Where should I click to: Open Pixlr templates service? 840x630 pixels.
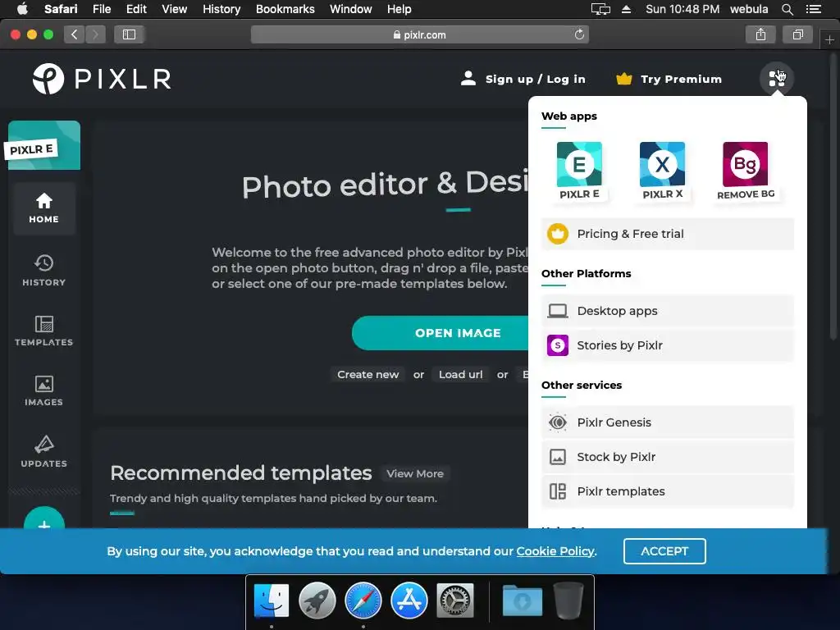[x=668, y=491]
